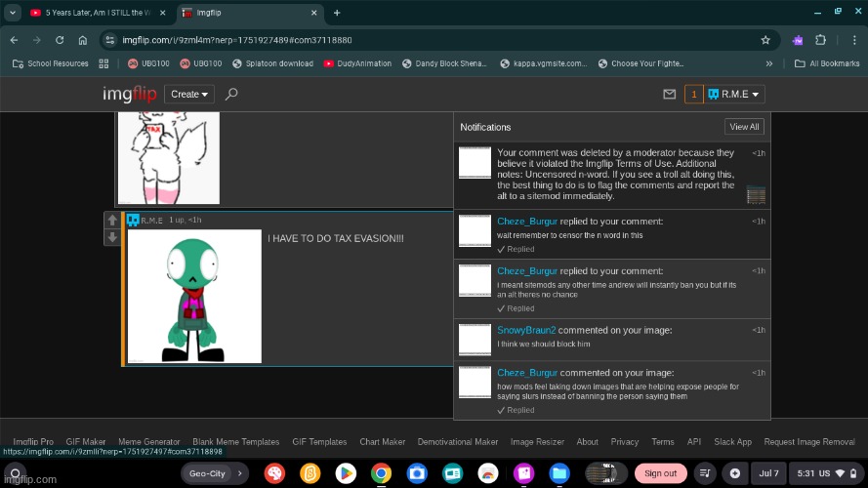Click the R.M.E username on the comment

[151, 221]
